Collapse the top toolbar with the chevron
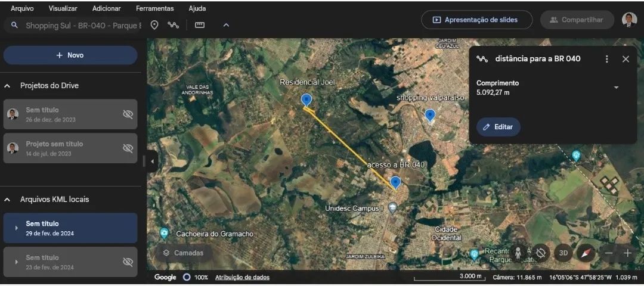This screenshot has width=644, height=286. [226, 26]
